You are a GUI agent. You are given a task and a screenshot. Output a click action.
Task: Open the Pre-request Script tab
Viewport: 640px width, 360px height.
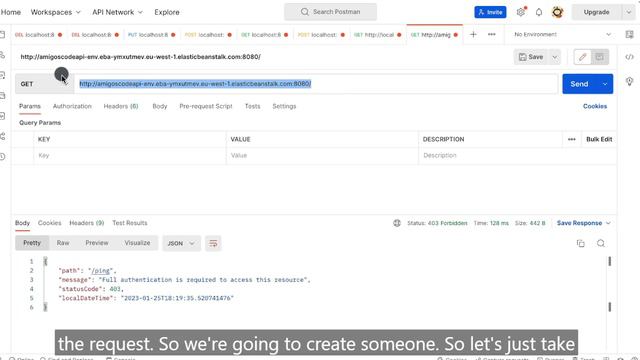206,106
